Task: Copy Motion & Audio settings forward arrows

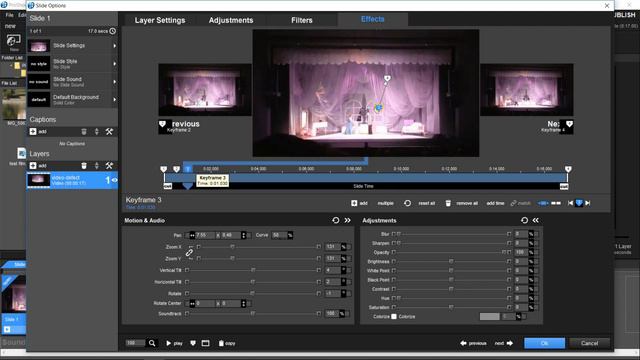Action: [x=348, y=220]
